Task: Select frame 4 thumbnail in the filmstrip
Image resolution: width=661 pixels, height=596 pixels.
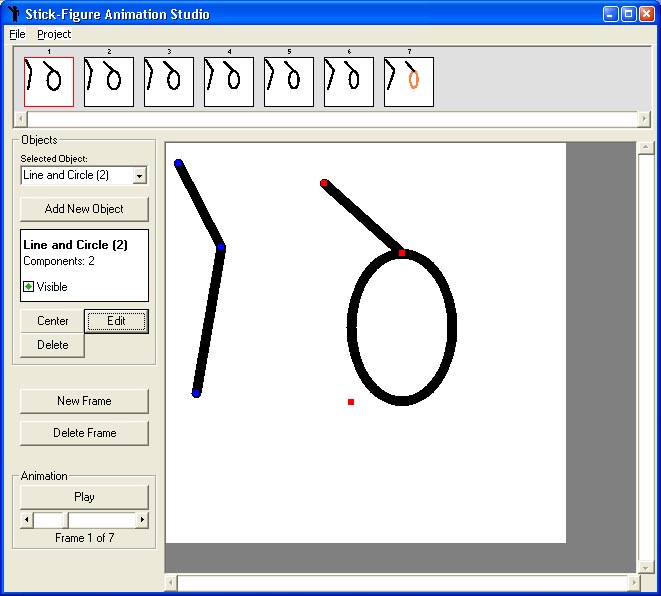Action: (229, 81)
